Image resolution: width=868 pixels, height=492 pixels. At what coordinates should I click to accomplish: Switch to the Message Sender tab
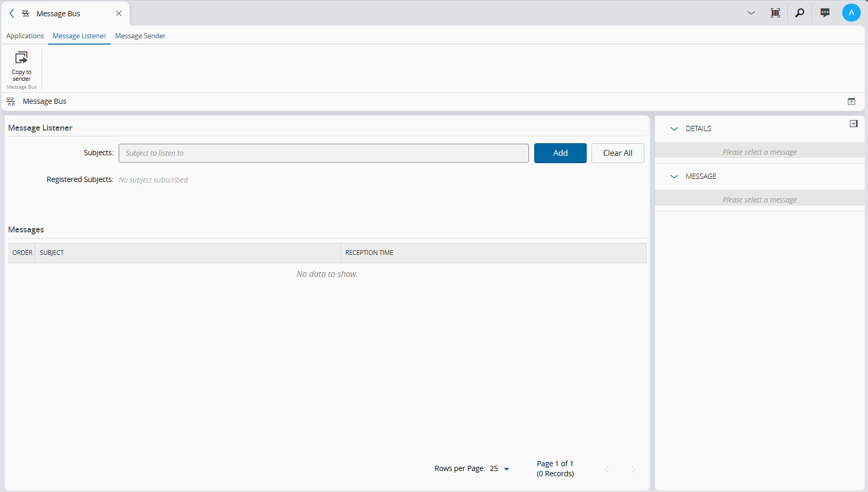click(140, 36)
